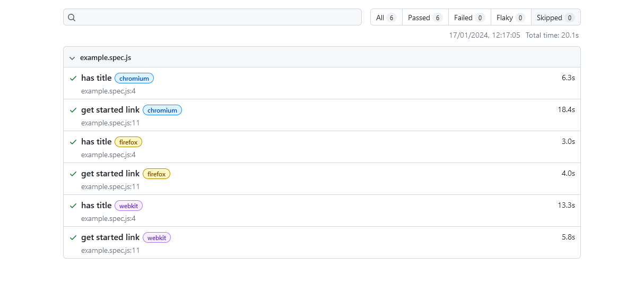Click example.spec.js:11 under chromium 'get started link'
This screenshot has width=644, height=290.
click(110, 123)
